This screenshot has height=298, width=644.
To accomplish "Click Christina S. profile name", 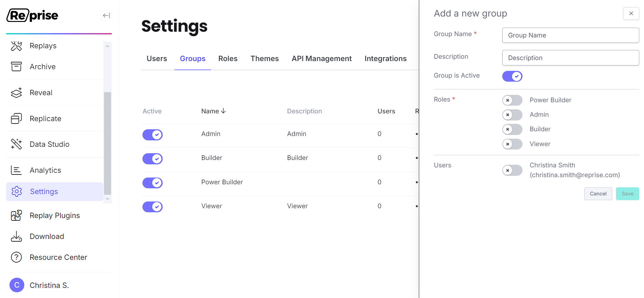I will [x=49, y=285].
